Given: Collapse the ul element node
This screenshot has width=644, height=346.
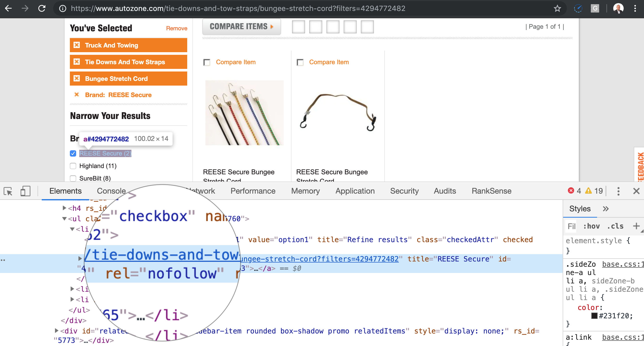Looking at the screenshot, I should [x=64, y=219].
